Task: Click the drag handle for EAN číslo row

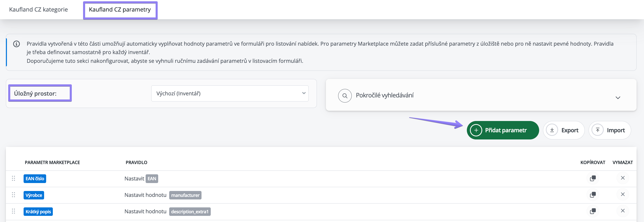Action: click(14, 178)
